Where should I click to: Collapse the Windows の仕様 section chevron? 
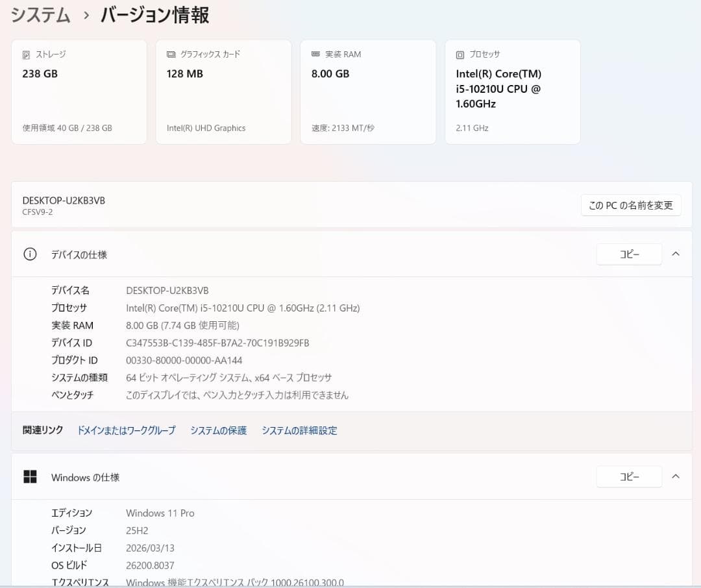pyautogui.click(x=676, y=476)
